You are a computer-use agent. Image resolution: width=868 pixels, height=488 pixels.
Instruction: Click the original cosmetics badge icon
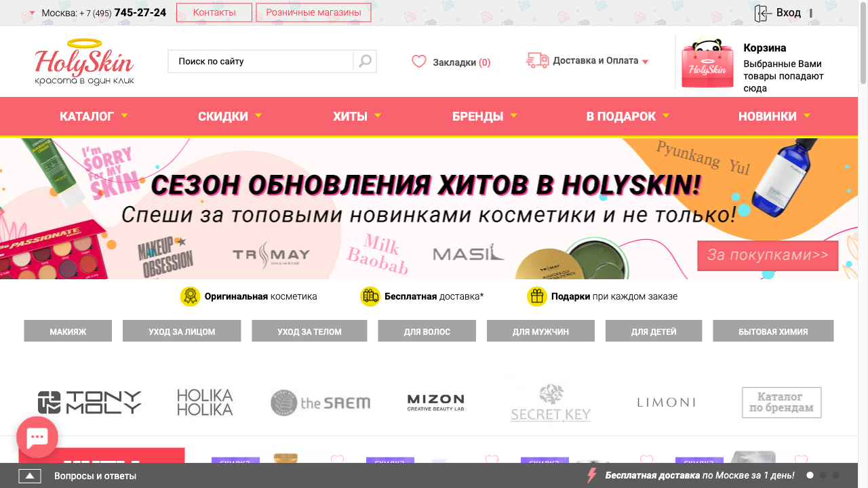190,296
